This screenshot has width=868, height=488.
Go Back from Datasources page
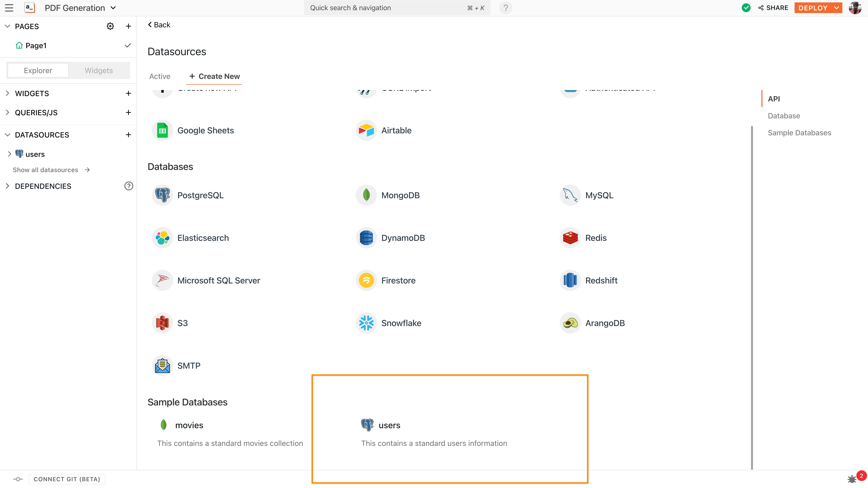[x=159, y=25]
